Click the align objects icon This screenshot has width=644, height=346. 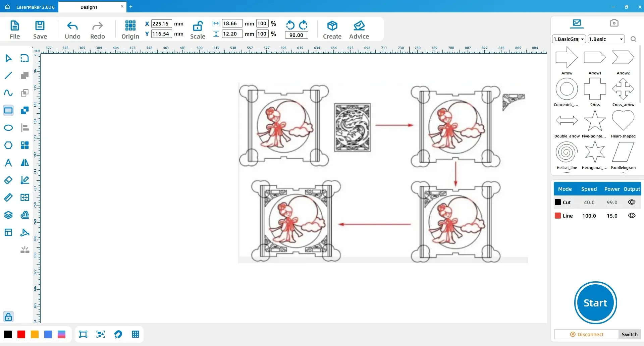point(25,128)
